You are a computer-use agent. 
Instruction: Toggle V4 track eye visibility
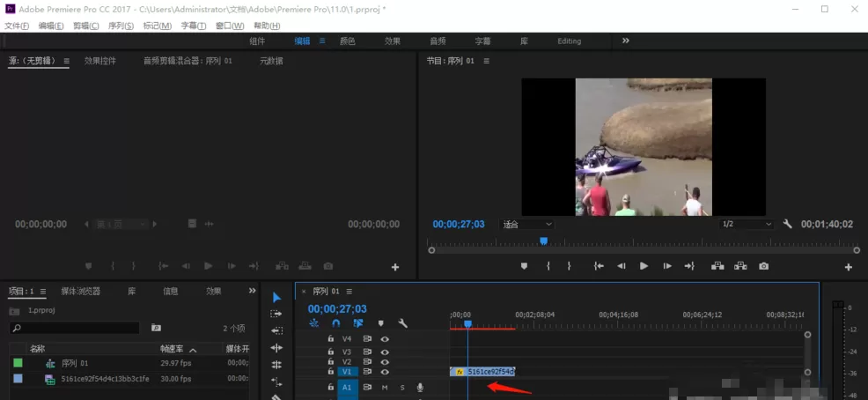[385, 338]
